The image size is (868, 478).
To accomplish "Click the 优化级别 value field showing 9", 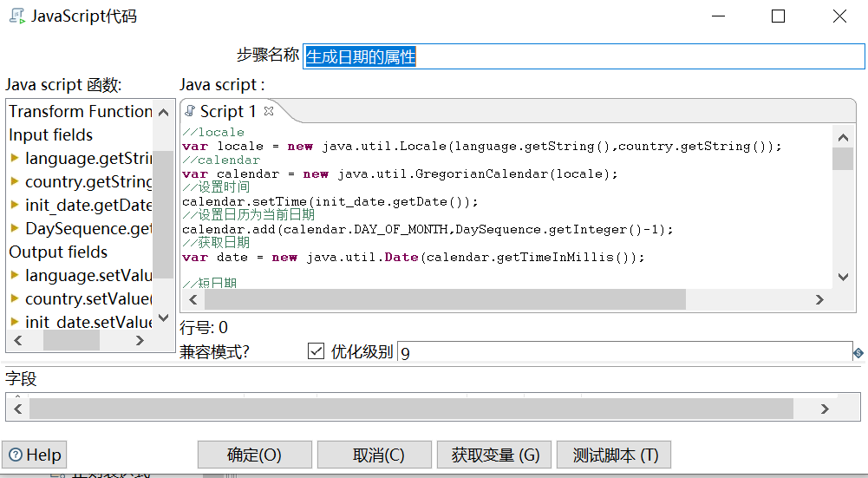I will tap(624, 353).
